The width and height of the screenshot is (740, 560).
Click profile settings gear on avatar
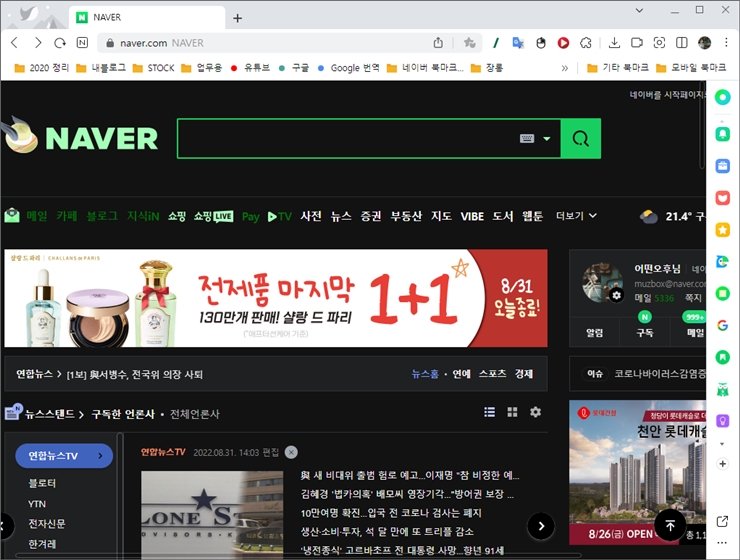(x=616, y=295)
